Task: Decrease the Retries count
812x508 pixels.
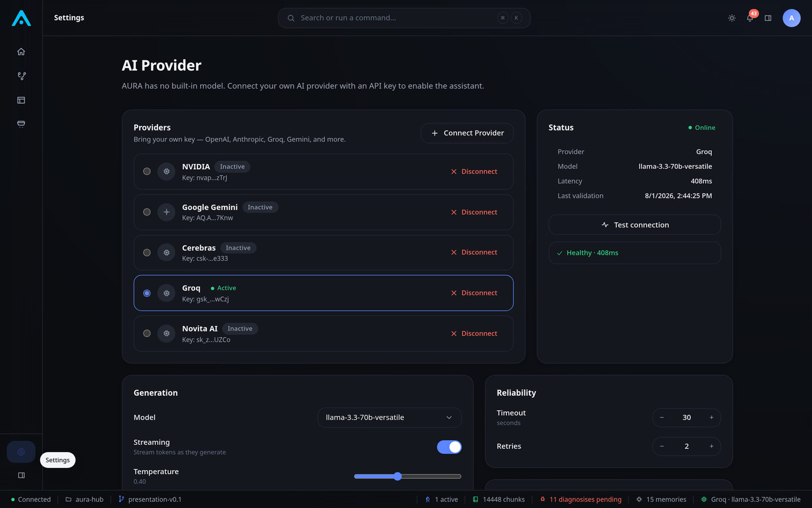Action: coord(662,446)
